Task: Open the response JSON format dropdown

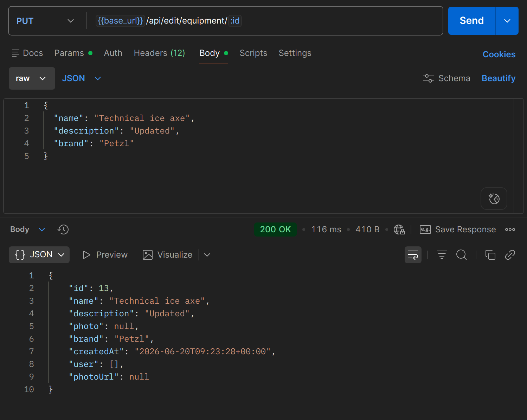Action: point(39,255)
